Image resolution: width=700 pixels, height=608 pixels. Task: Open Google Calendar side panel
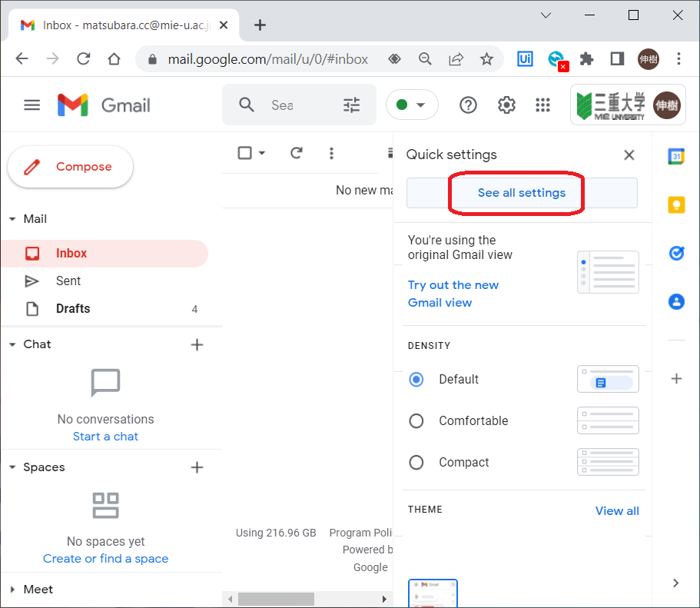[676, 156]
